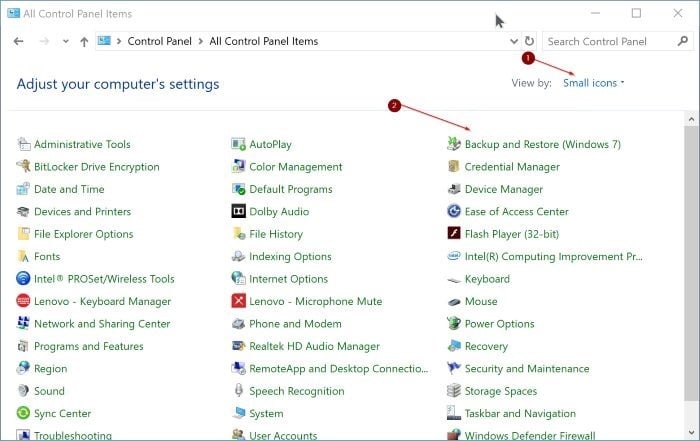Refresh the Control Panel view
Screen dimensions: 700x441
pyautogui.click(x=529, y=41)
